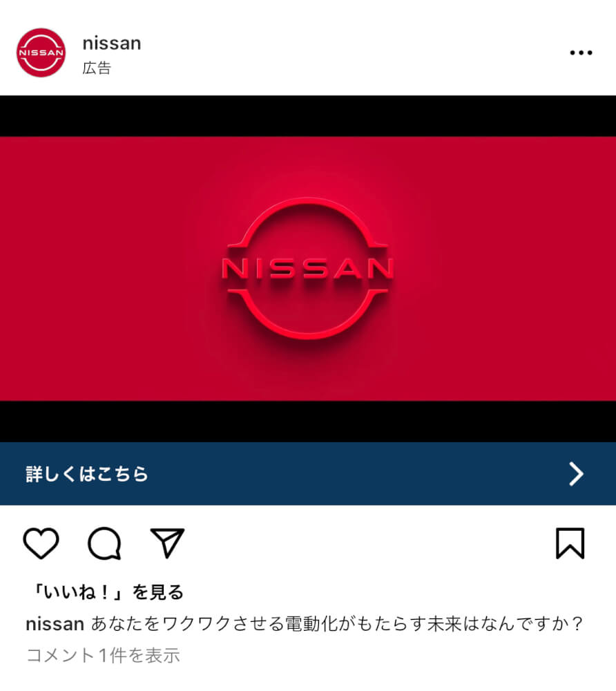Show comments with コメント1件を表示
The image size is (616, 691).
coord(103,655)
